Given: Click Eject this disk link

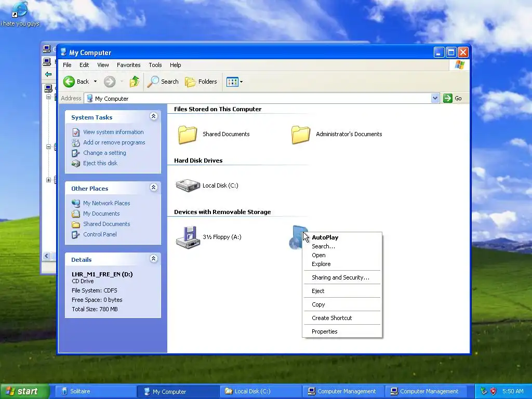Looking at the screenshot, I should tap(100, 163).
